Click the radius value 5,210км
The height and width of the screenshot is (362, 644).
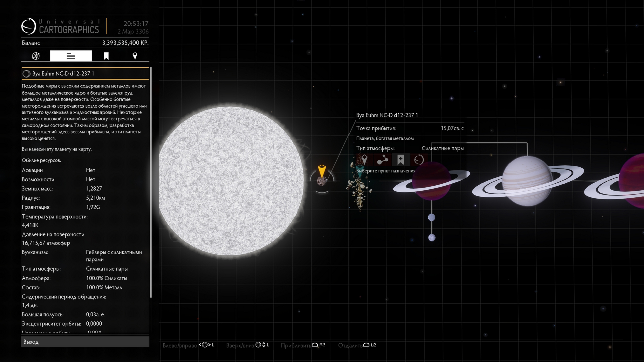tap(95, 198)
